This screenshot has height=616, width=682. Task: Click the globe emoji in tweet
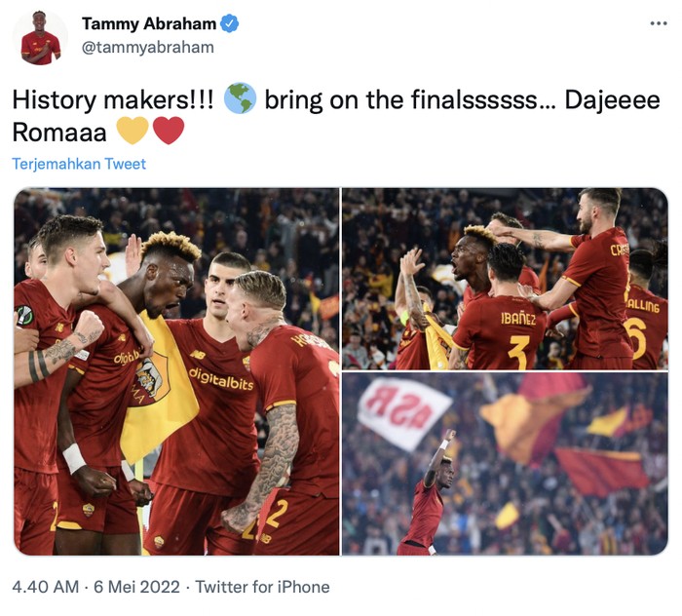pos(240,98)
